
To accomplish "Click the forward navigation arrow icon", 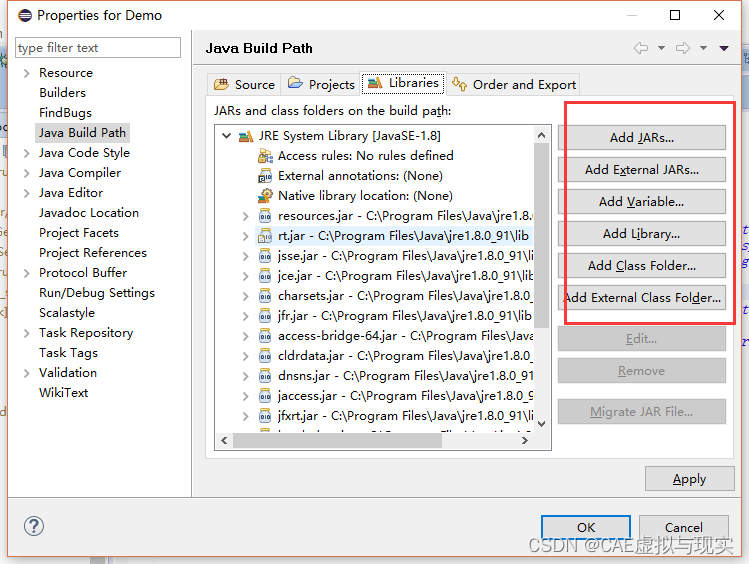I will [x=683, y=48].
